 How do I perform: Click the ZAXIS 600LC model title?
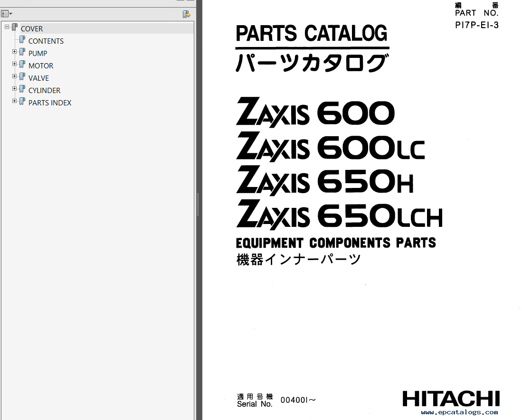coord(331,147)
